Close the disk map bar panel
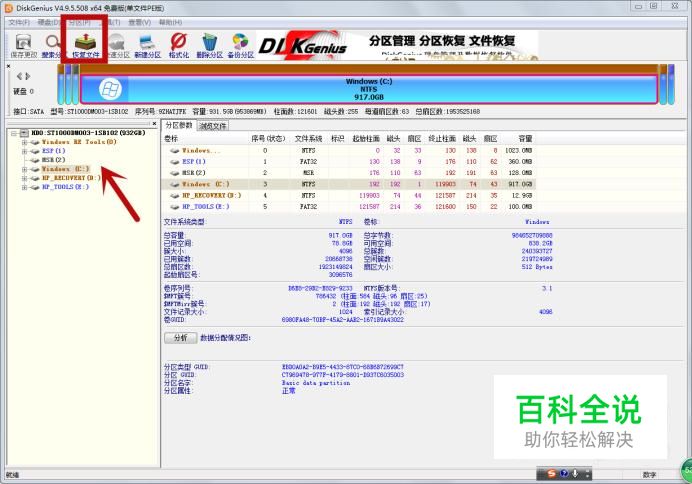 [x=8, y=66]
